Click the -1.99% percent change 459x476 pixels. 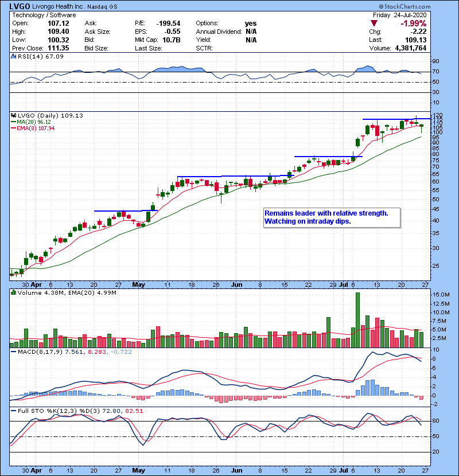pos(414,24)
